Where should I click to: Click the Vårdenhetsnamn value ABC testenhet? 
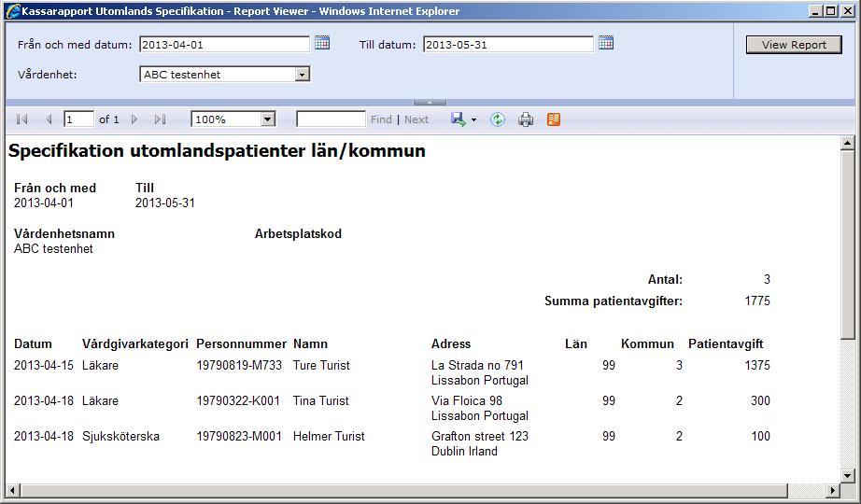pyautogui.click(x=53, y=248)
